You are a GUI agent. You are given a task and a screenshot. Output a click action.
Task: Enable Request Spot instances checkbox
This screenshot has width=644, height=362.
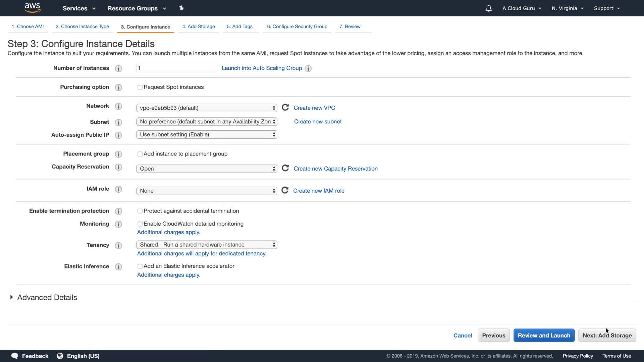pos(140,87)
